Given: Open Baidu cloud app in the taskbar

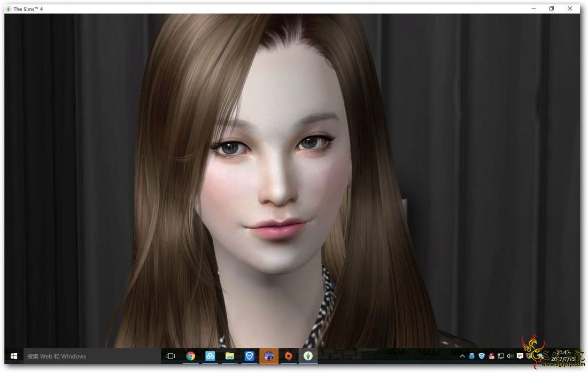Looking at the screenshot, I should point(210,356).
